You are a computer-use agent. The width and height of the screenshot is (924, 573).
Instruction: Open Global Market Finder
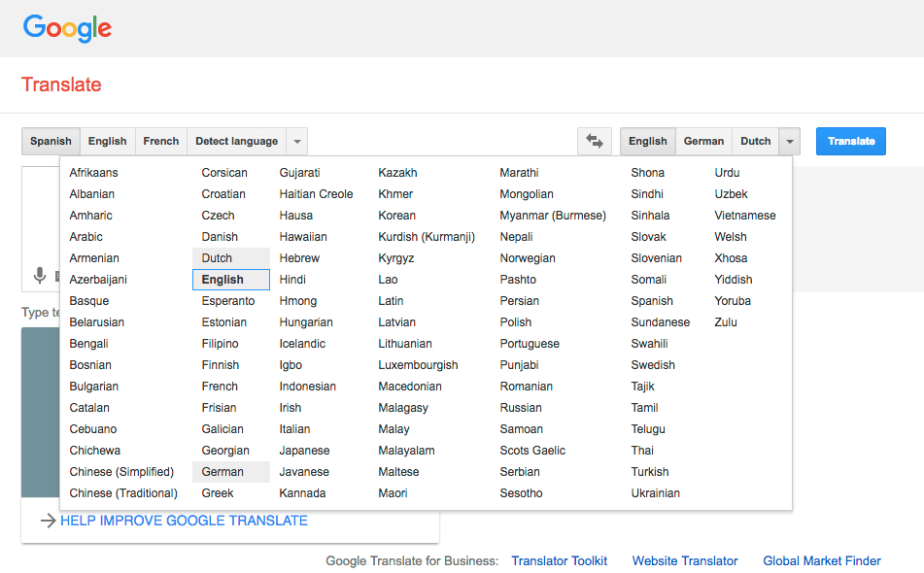point(821,560)
